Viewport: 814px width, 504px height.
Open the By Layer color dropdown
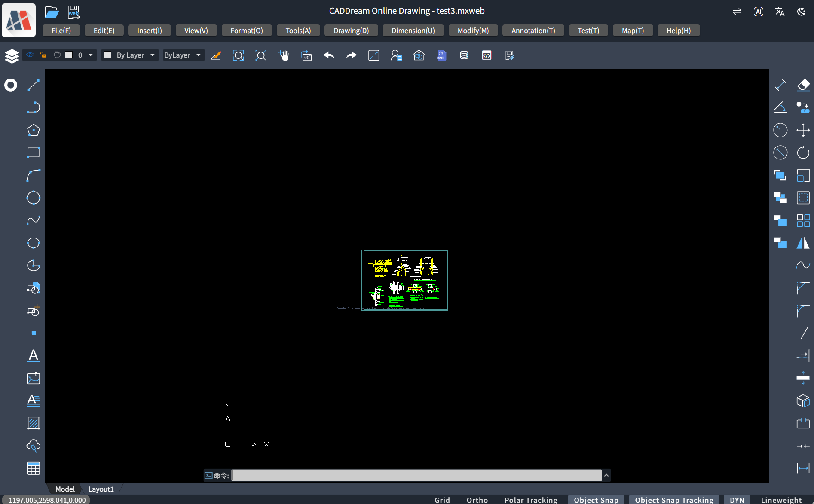(x=129, y=55)
